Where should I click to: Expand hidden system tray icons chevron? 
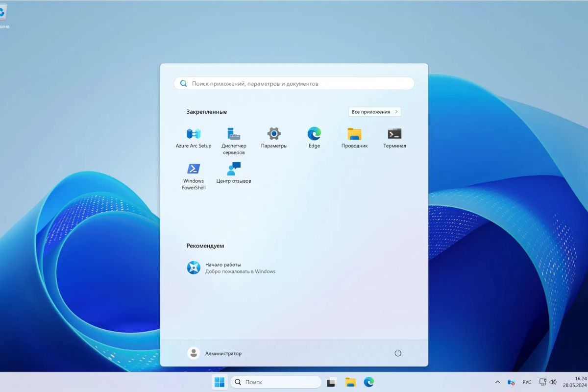498,382
